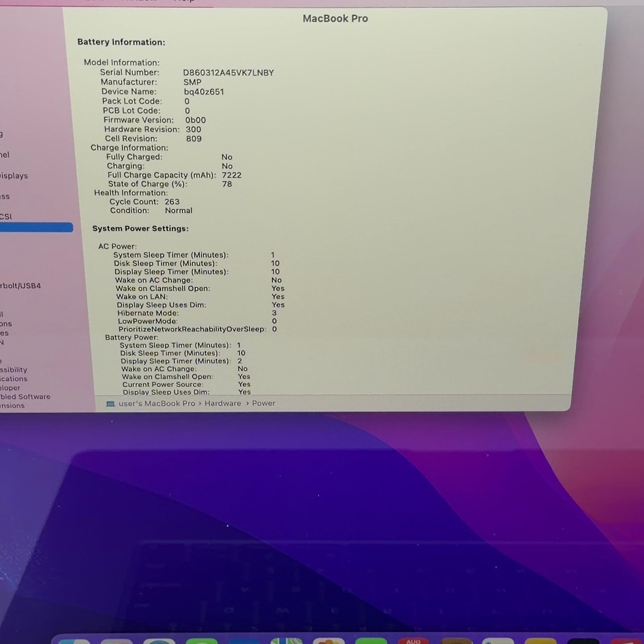644x644 pixels.
Task: Click the "Health Information:" subheading
Action: coord(131,193)
